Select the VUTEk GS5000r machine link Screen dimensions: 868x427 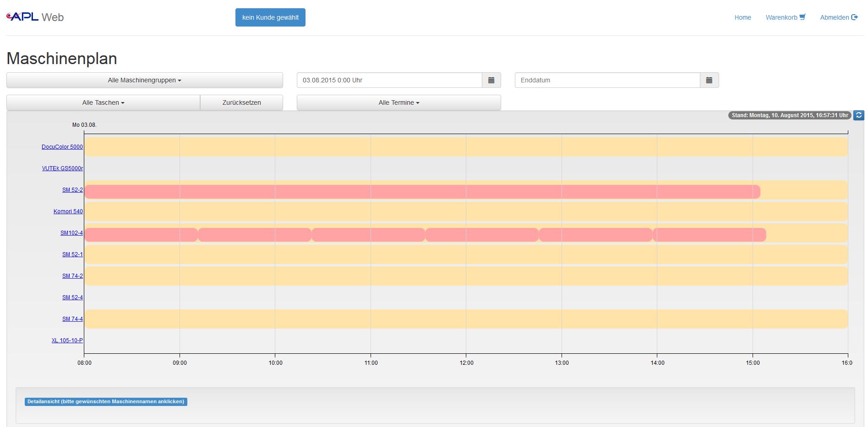pyautogui.click(x=62, y=168)
